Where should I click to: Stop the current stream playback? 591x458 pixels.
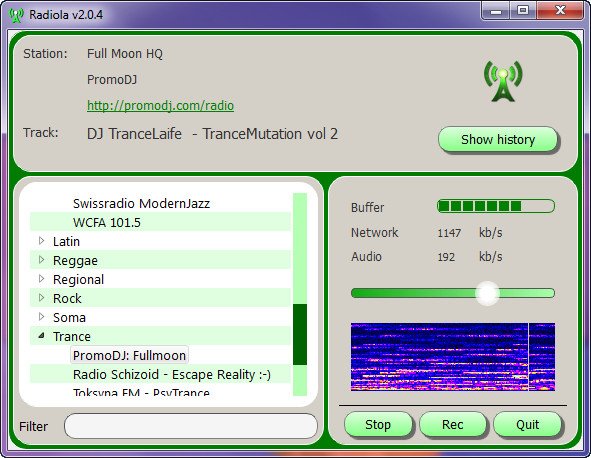pos(378,424)
